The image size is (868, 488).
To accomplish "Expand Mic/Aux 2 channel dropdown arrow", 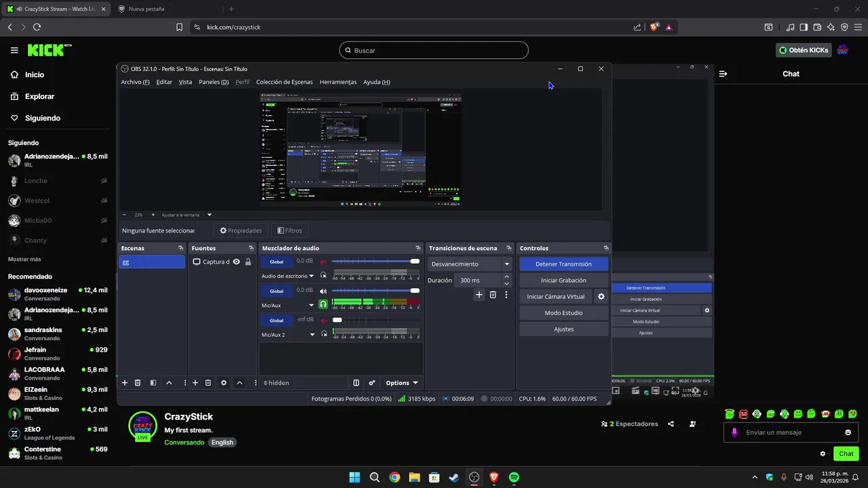I will (x=312, y=334).
